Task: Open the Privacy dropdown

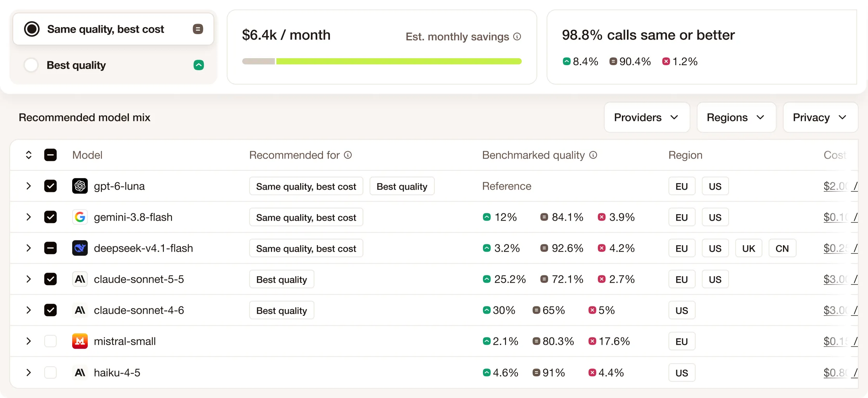Action: point(820,118)
